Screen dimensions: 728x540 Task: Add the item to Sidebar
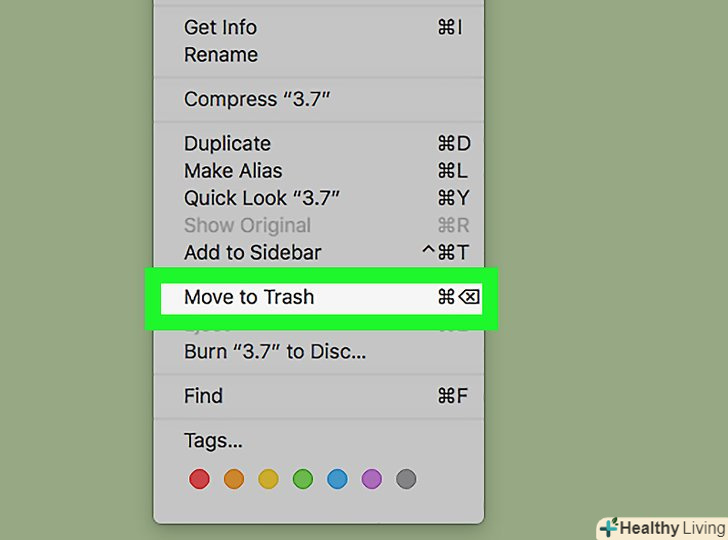(x=252, y=252)
